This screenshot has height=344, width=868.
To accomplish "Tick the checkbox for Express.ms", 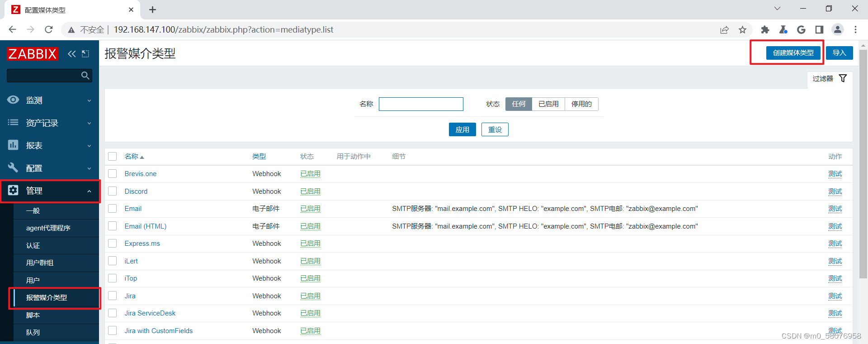I will (x=113, y=244).
